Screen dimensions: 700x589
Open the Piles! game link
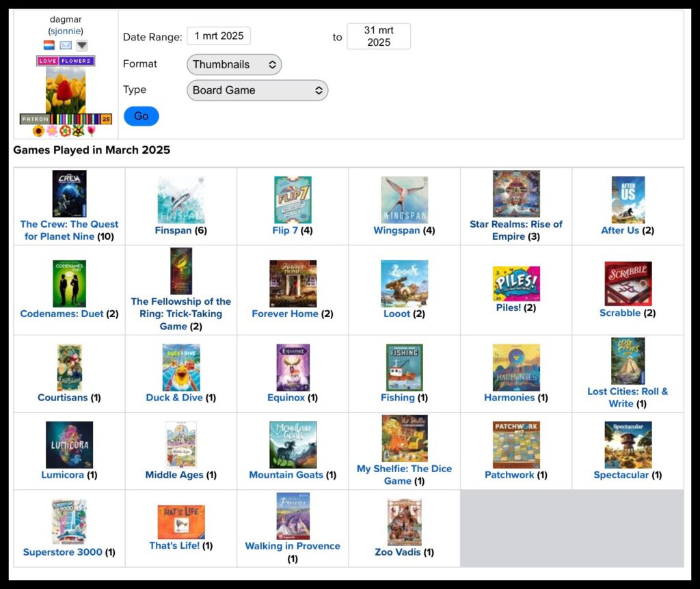pyautogui.click(x=509, y=307)
